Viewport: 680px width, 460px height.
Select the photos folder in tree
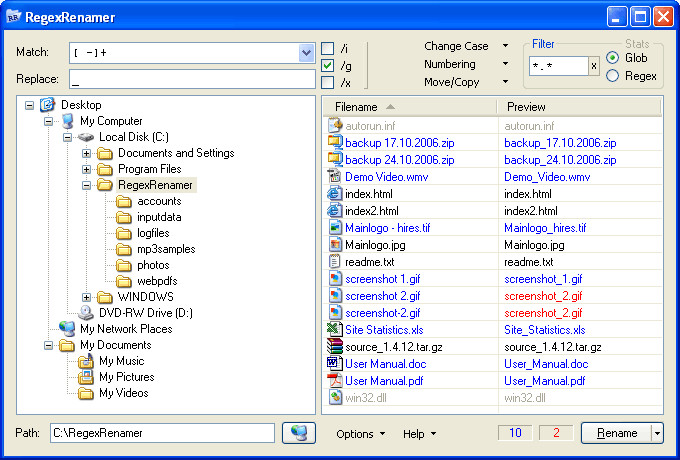[x=153, y=265]
